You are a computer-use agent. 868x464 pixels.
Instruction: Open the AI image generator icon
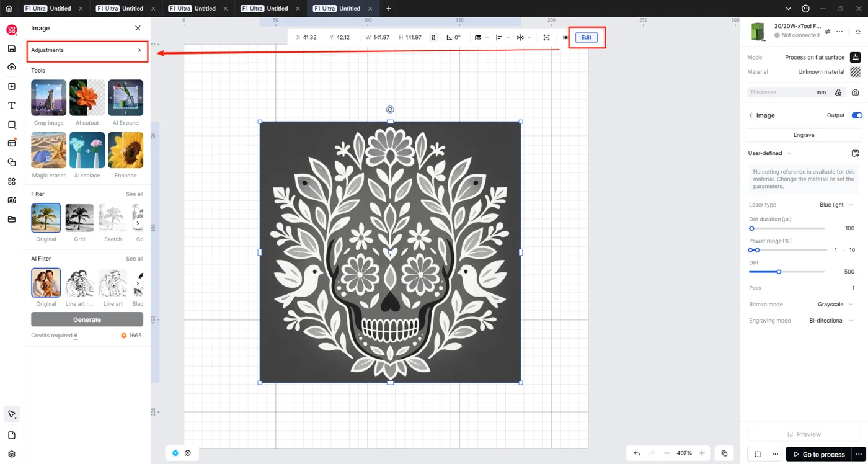(12, 200)
